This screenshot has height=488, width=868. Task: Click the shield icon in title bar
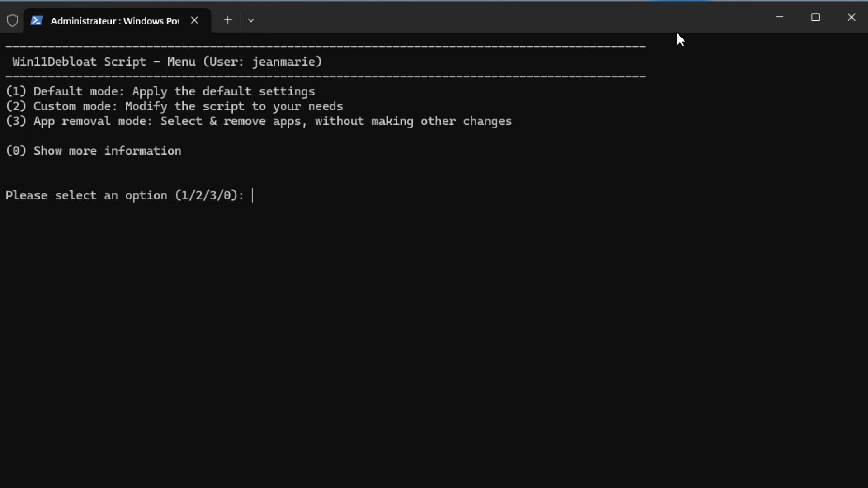[12, 20]
